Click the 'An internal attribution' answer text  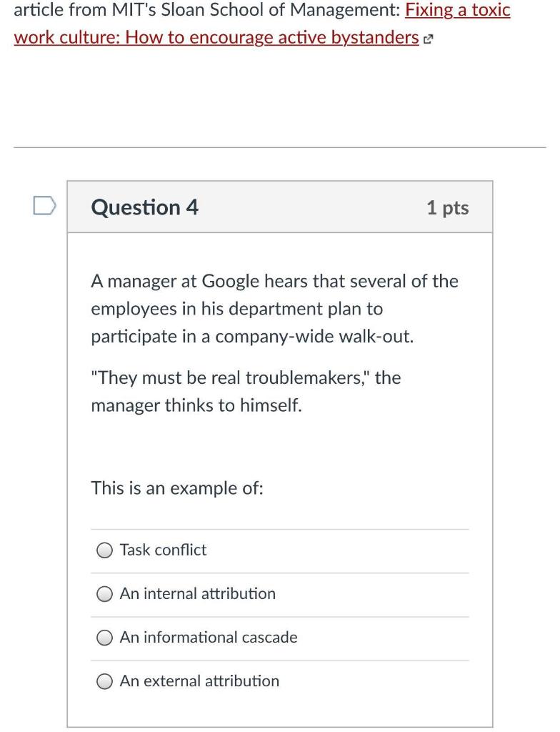click(197, 593)
